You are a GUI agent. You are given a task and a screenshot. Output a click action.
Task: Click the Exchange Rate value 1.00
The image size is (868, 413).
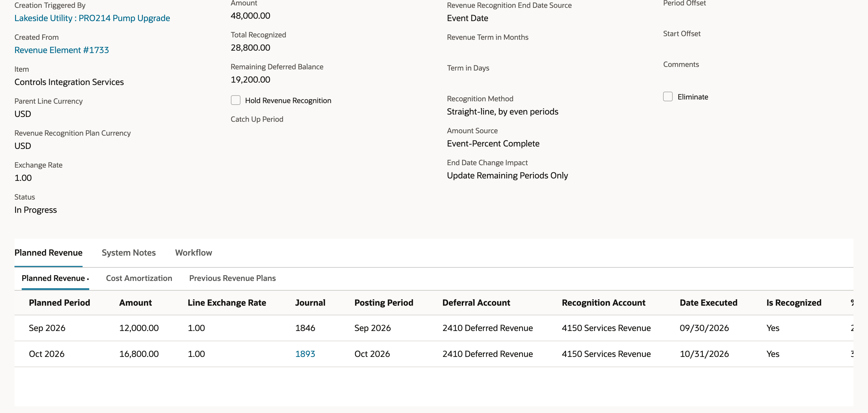click(x=23, y=178)
